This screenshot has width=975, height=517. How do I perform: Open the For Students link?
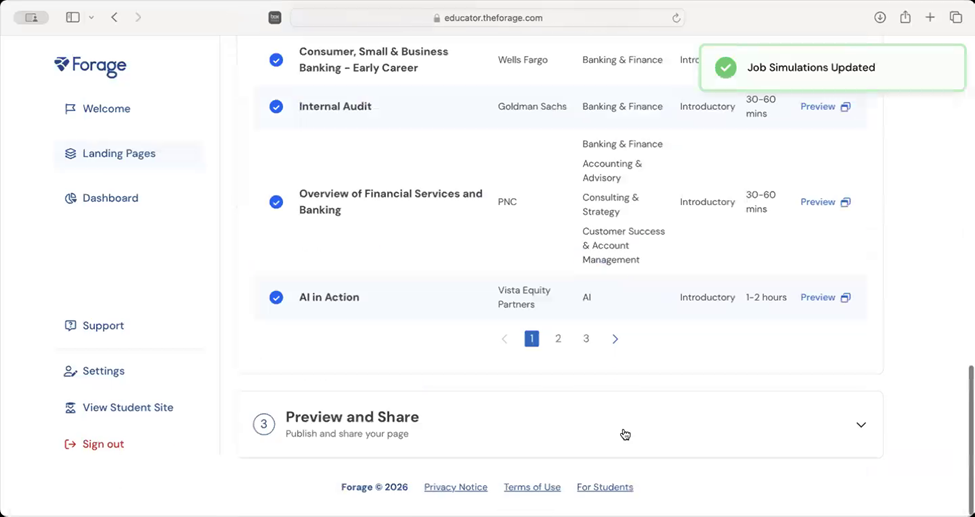tap(605, 488)
